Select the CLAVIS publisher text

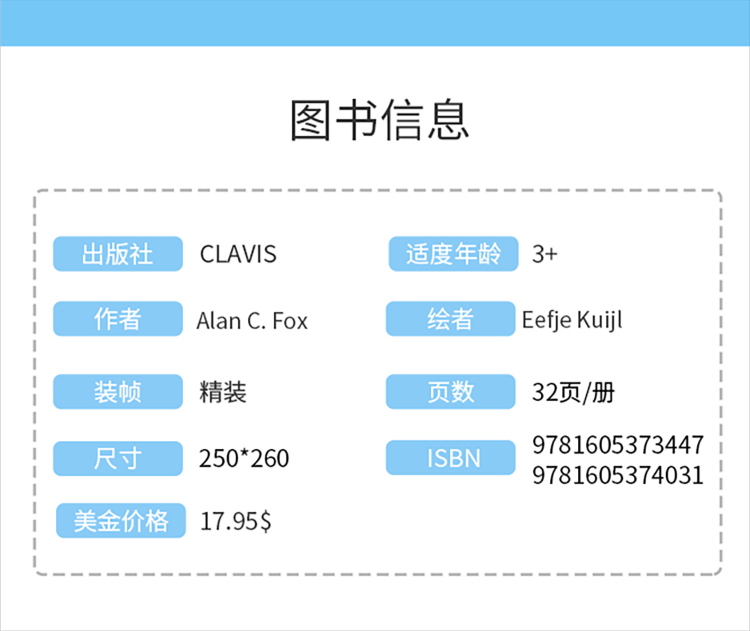238,254
